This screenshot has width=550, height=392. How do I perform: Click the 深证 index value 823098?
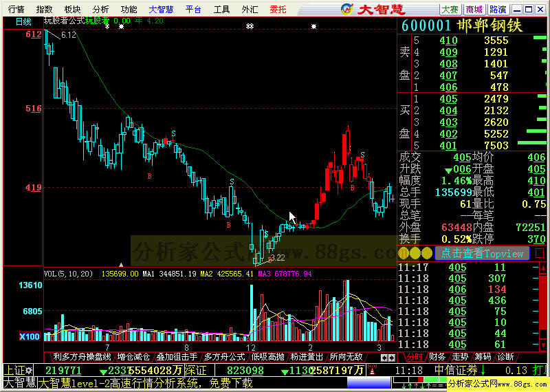pos(245,370)
